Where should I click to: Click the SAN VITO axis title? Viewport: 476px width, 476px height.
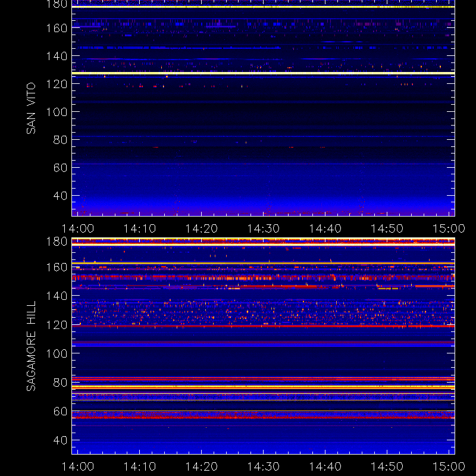pyautogui.click(x=32, y=108)
